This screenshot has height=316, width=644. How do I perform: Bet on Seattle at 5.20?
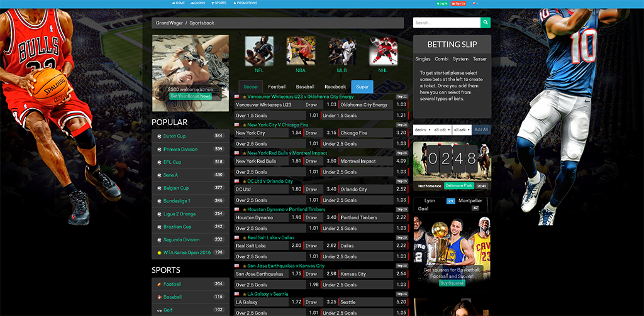click(374, 302)
